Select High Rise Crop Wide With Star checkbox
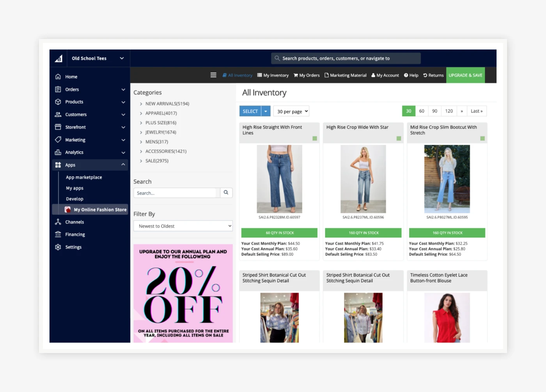This screenshot has height=392, width=546. pyautogui.click(x=399, y=138)
